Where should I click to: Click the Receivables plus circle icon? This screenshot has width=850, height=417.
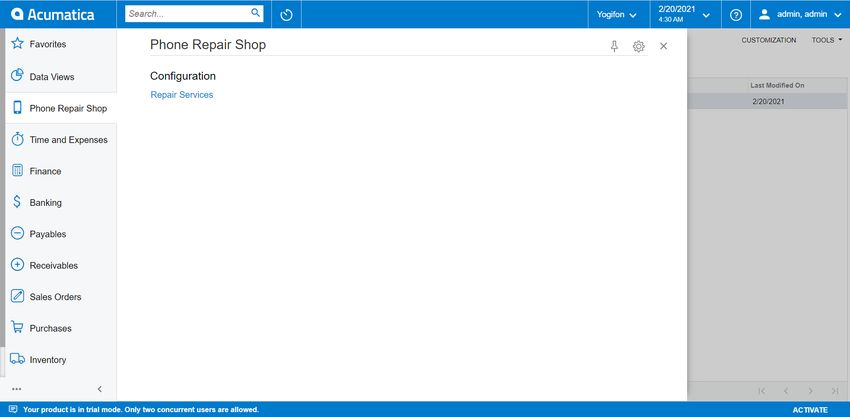(17, 265)
